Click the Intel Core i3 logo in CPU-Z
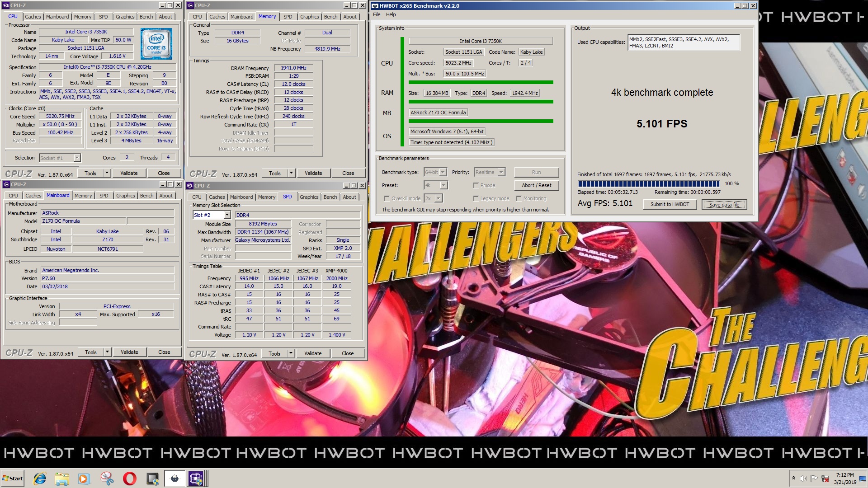 [x=156, y=44]
